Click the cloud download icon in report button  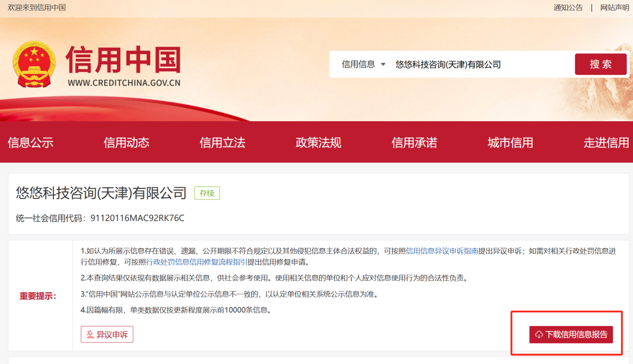[539, 335]
